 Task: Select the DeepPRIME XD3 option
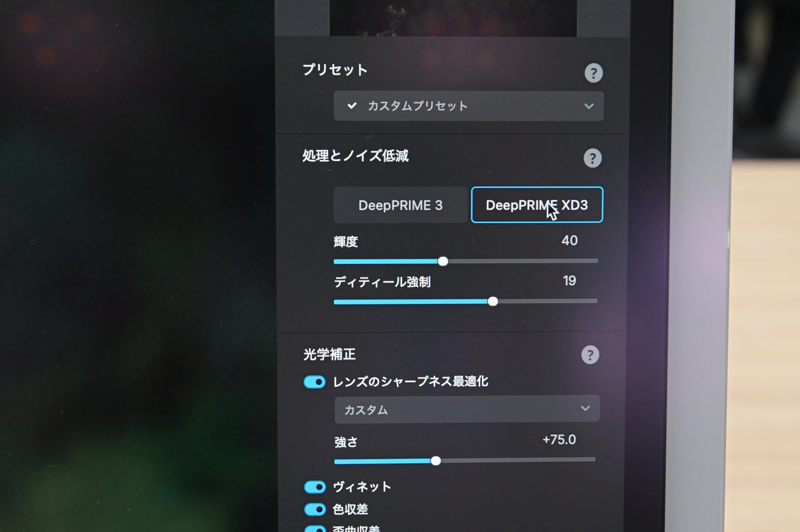pos(537,205)
